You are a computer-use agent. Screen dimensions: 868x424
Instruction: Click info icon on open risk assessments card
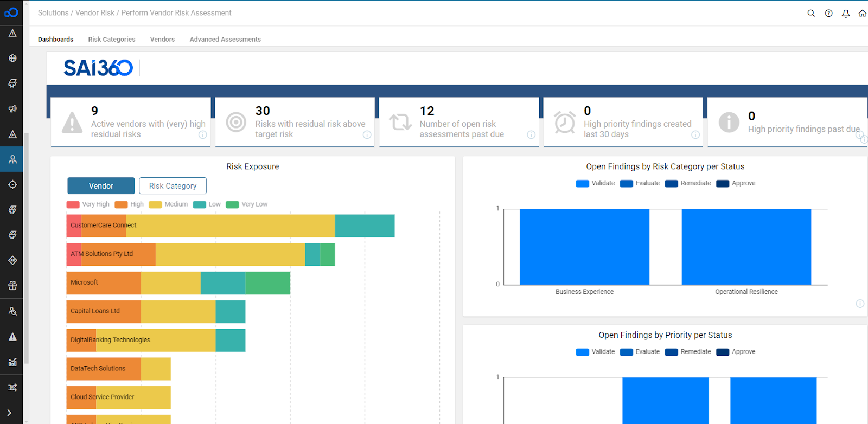coord(531,135)
